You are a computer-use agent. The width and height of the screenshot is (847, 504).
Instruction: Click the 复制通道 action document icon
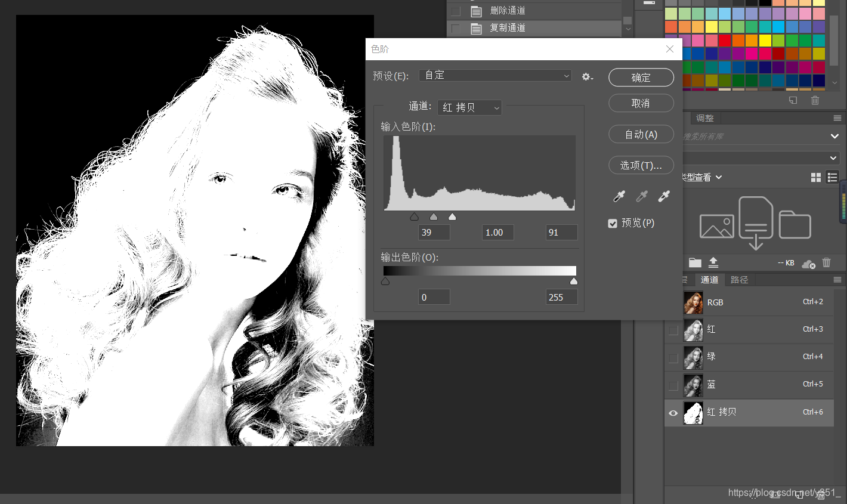coord(476,28)
